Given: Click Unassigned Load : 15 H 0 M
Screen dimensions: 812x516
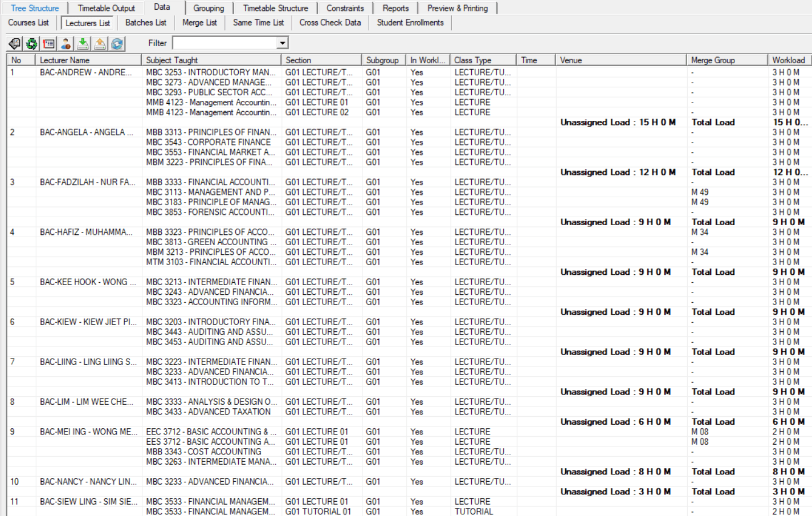Looking at the screenshot, I should (x=618, y=122).
